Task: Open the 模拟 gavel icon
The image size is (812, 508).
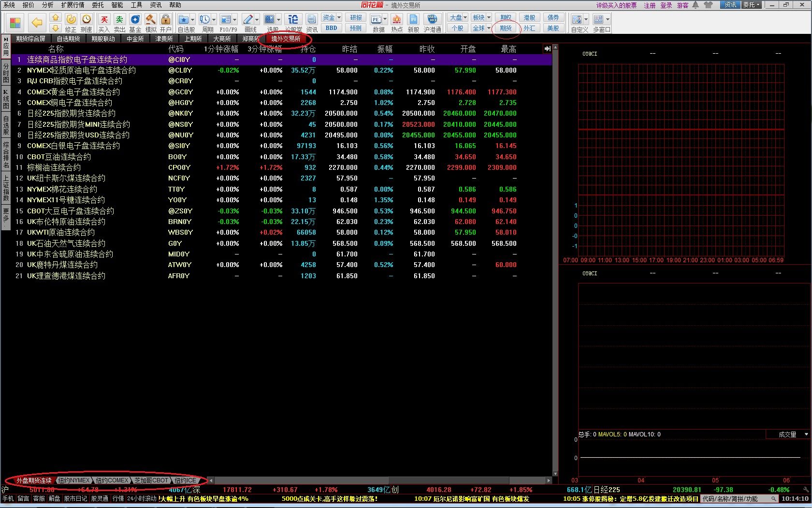Action: 151,19
